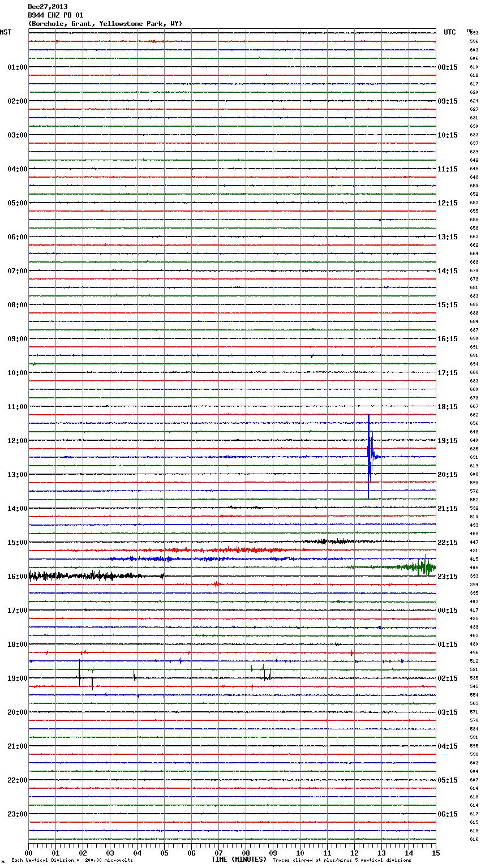The image size is (481, 868).
Task: Click minute 12 on the bottom axis
Action: 355,853
